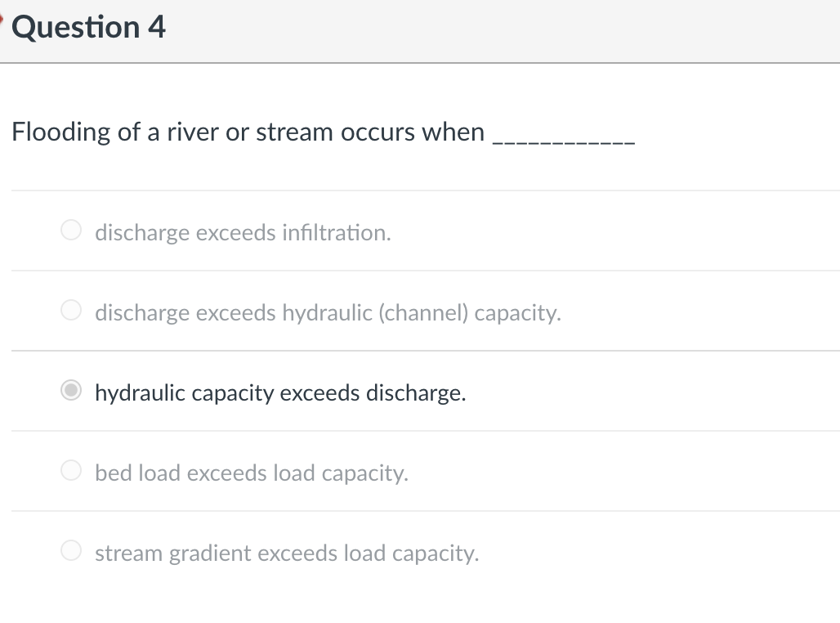Click the word 'infiltration' in the first answer
Viewport: 840px width, 623px height.
coord(336,233)
